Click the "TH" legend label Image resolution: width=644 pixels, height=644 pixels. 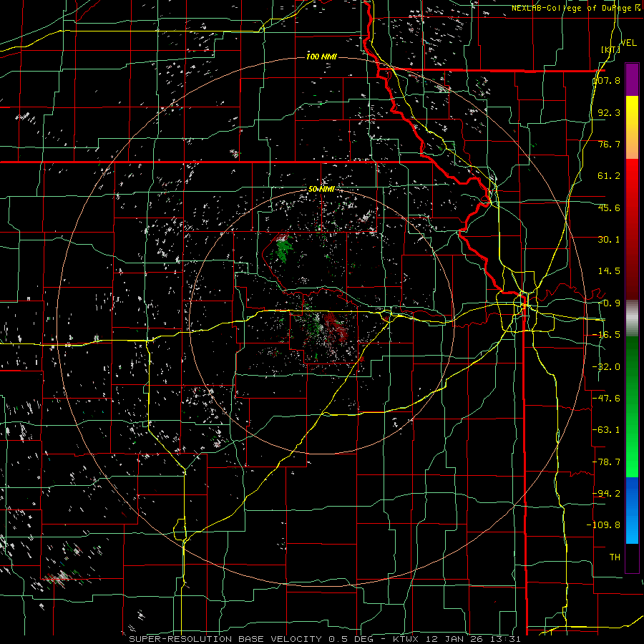(x=615, y=557)
